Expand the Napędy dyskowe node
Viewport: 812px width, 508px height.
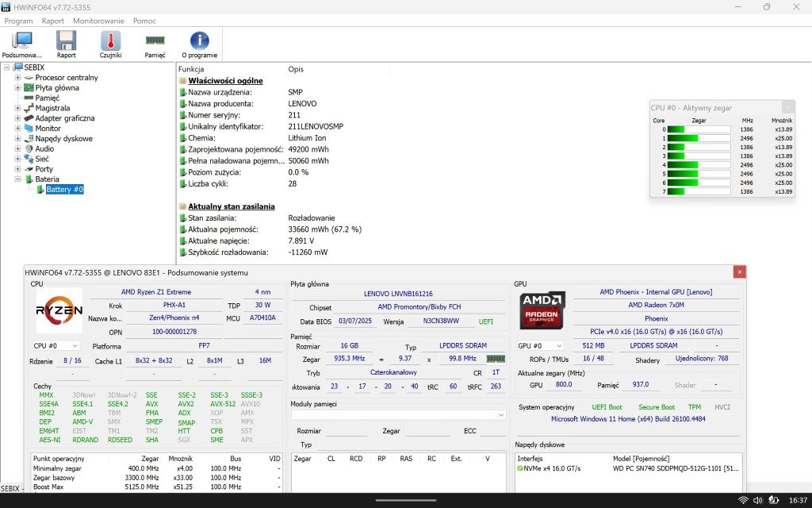(17, 138)
